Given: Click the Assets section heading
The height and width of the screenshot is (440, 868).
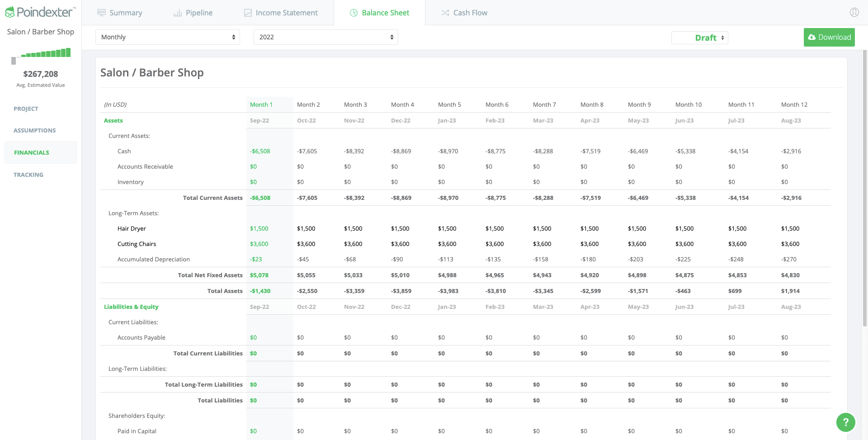Looking at the screenshot, I should [x=113, y=120].
